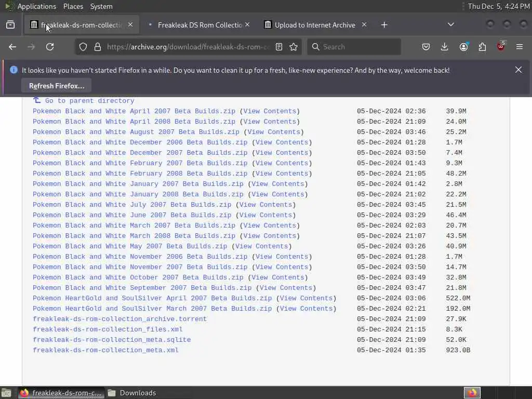Image resolution: width=532 pixels, height=399 pixels.
Task: Bookmark this page with the star icon
Action: [x=294, y=47]
